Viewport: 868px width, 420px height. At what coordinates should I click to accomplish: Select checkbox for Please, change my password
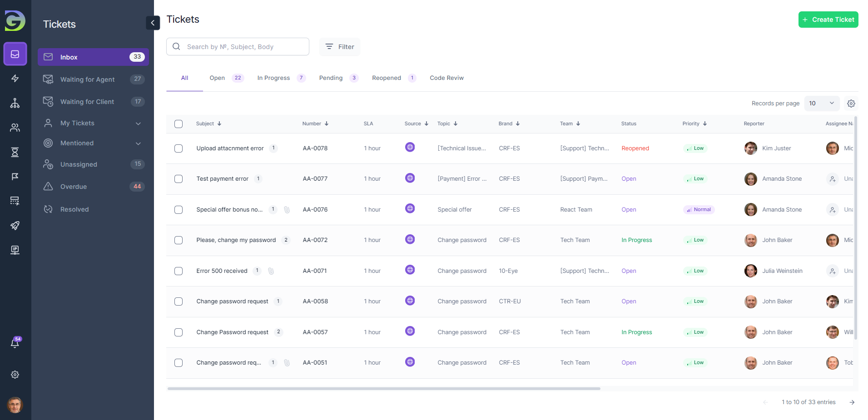179,240
